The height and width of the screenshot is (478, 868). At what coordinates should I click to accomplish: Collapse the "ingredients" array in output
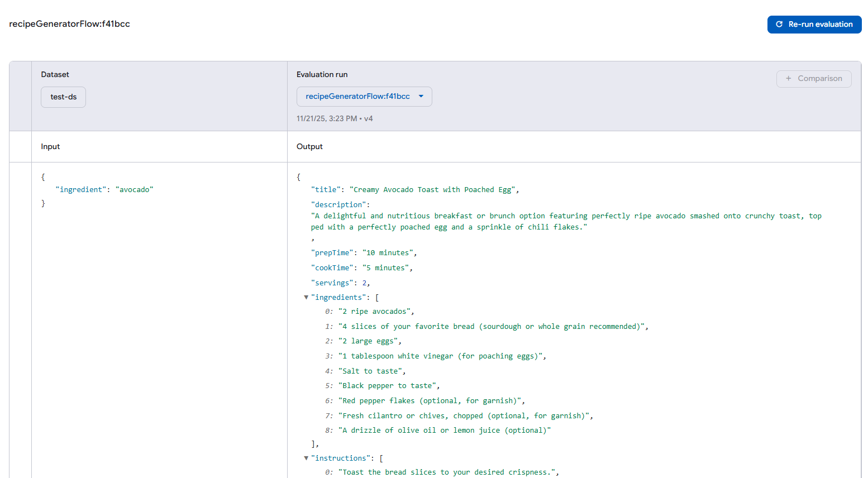point(306,298)
